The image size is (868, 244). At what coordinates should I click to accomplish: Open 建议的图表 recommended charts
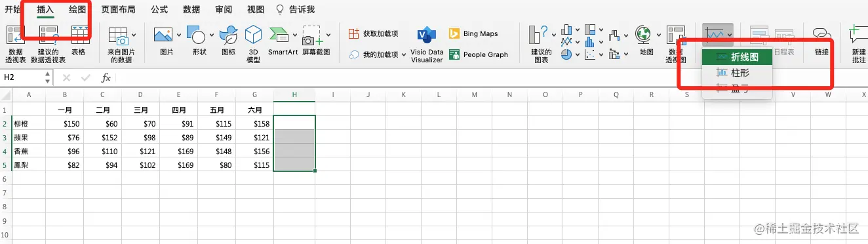(x=541, y=44)
